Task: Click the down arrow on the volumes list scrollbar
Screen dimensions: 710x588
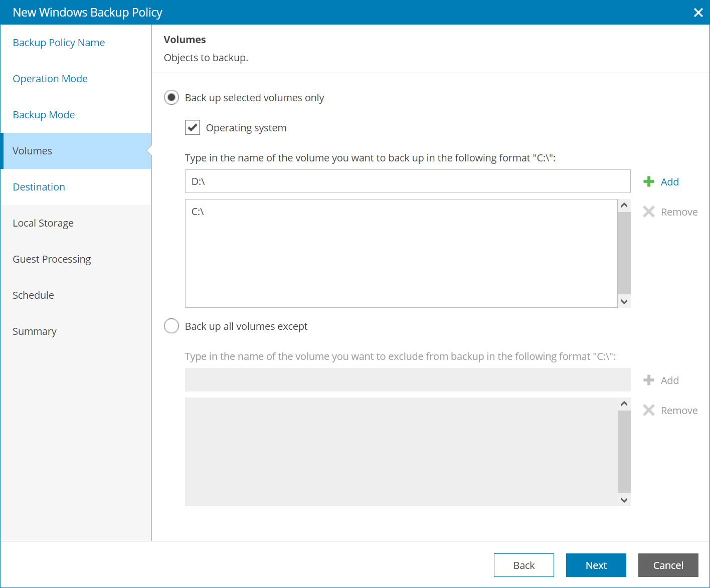Action: click(624, 301)
